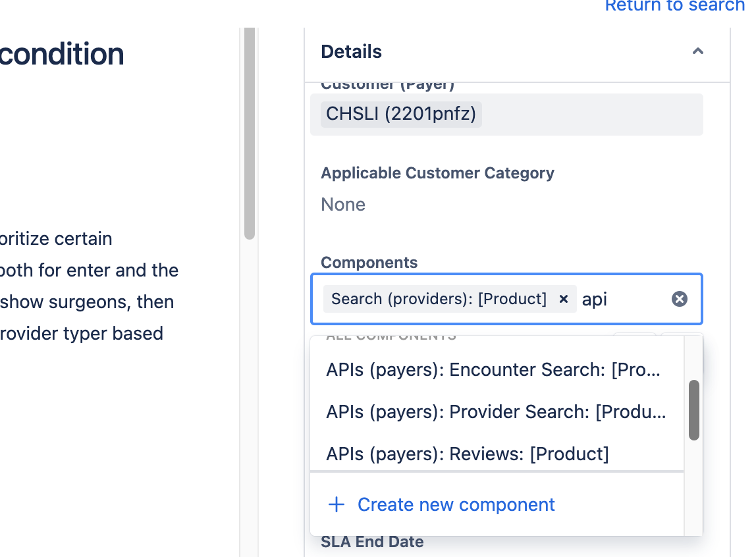Clear the Components field with circle-x icon
This screenshot has height=557, width=756.
680,299
